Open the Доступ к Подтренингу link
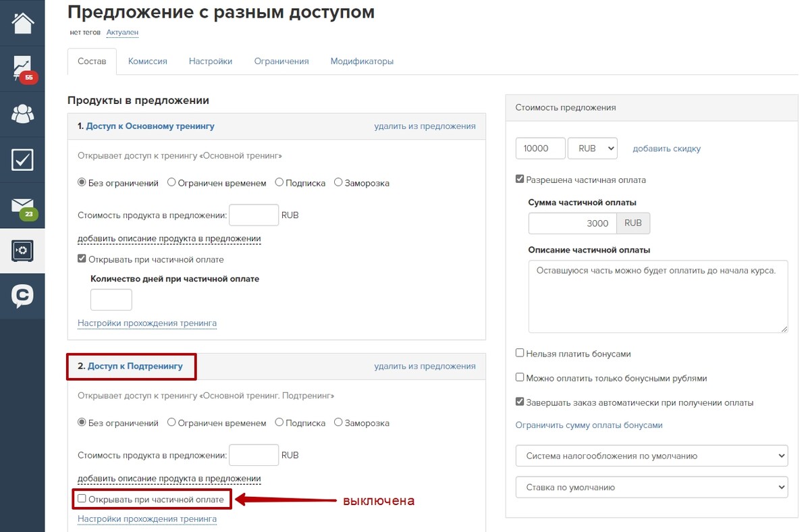 pos(135,366)
